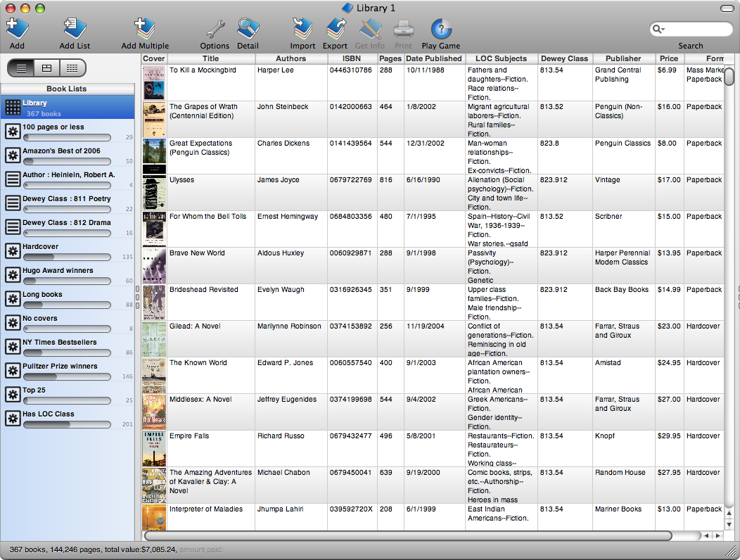
Task: Click the Authors column header
Action: point(291,58)
